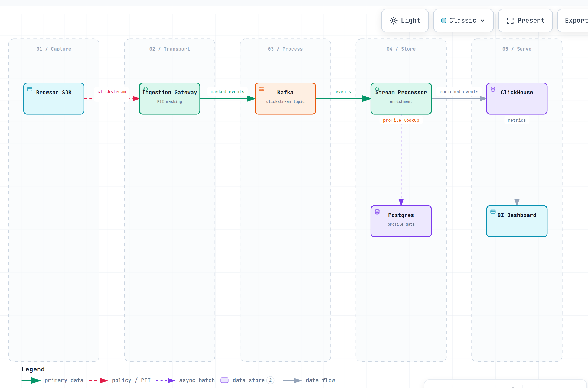Select the Ingestion Gateway node
This screenshot has height=388, width=588.
point(170,98)
